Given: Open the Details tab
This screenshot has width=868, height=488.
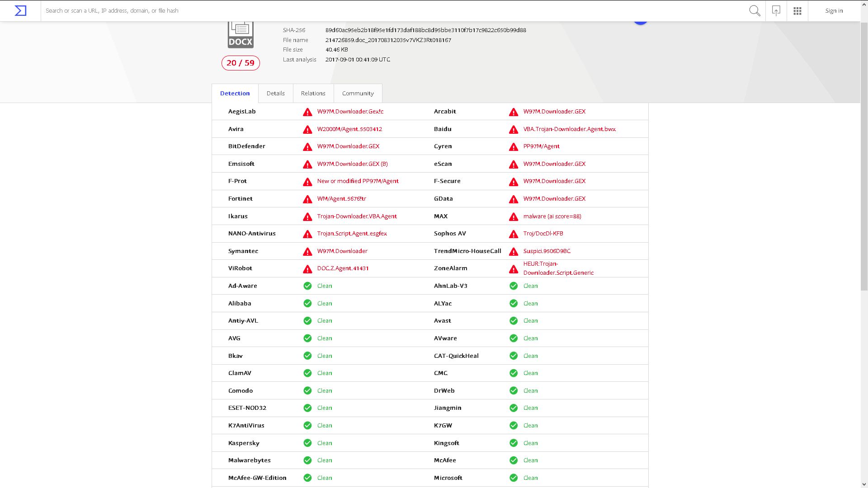Looking at the screenshot, I should coord(276,94).
